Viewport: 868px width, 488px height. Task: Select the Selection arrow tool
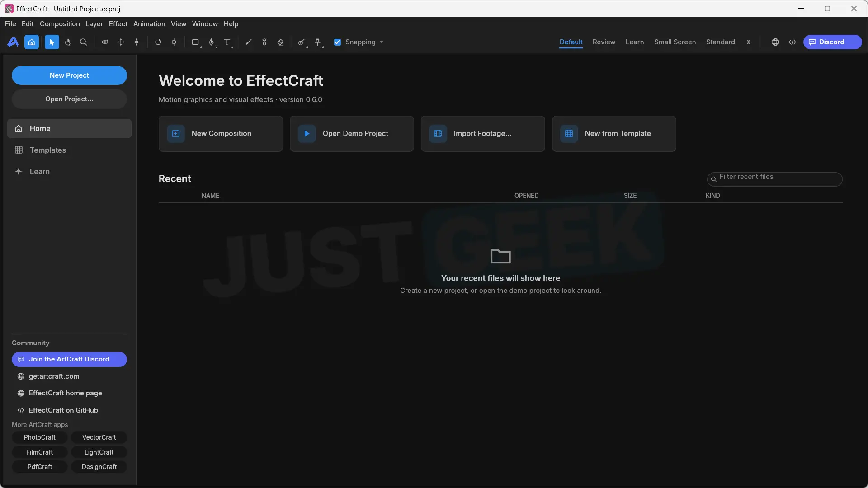(52, 42)
